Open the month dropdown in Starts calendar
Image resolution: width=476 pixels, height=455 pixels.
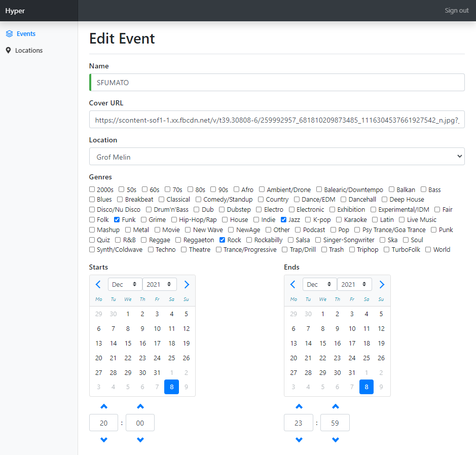click(125, 285)
